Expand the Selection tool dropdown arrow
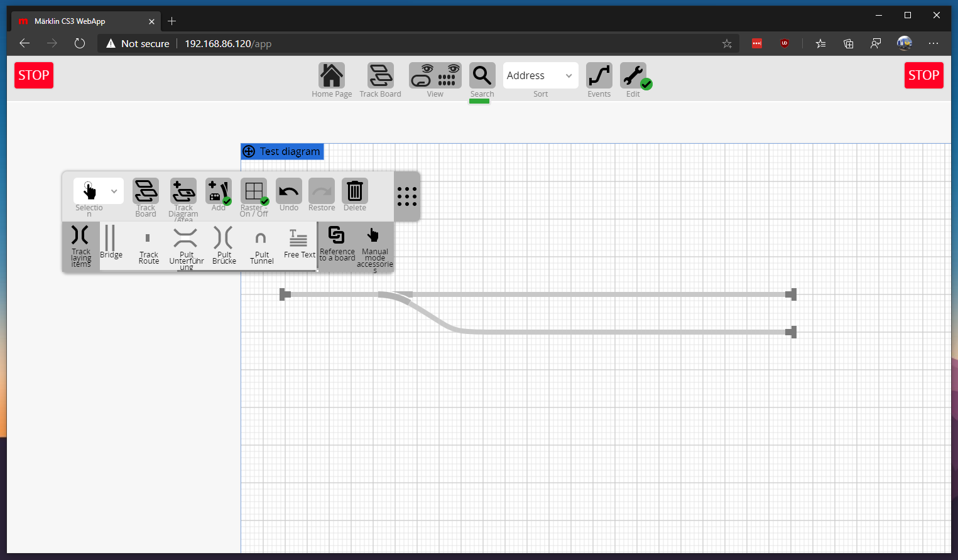The height and width of the screenshot is (560, 958). coord(114,191)
